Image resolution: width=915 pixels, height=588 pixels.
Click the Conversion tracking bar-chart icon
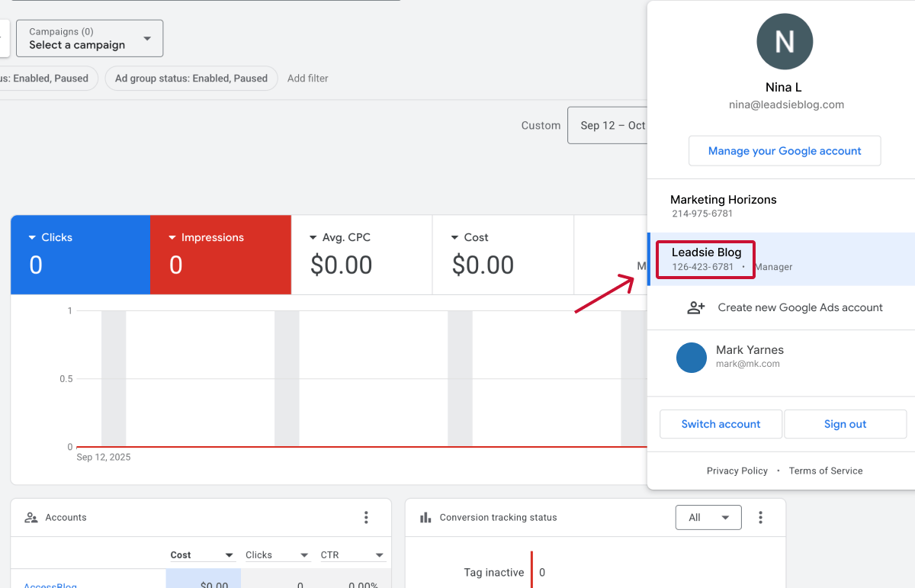425,517
